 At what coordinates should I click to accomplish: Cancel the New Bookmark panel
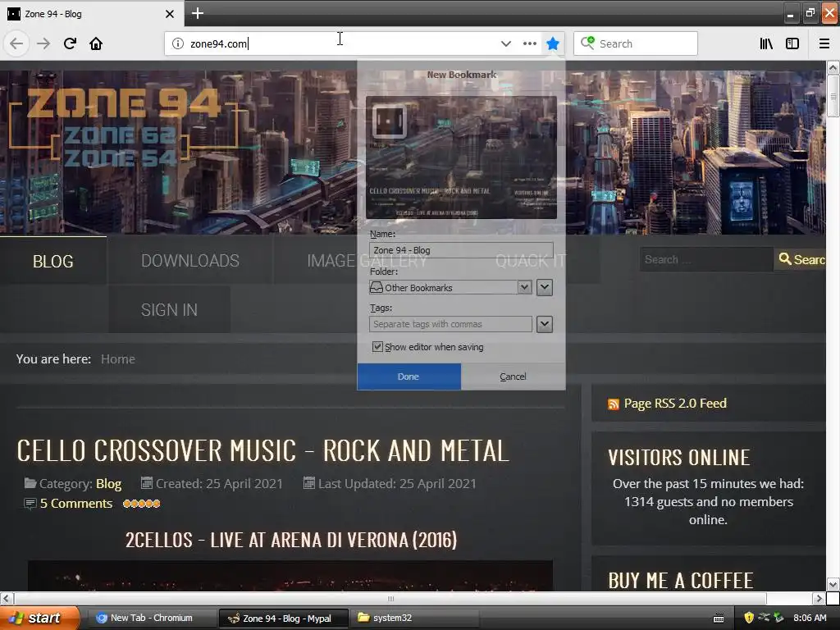(x=513, y=377)
